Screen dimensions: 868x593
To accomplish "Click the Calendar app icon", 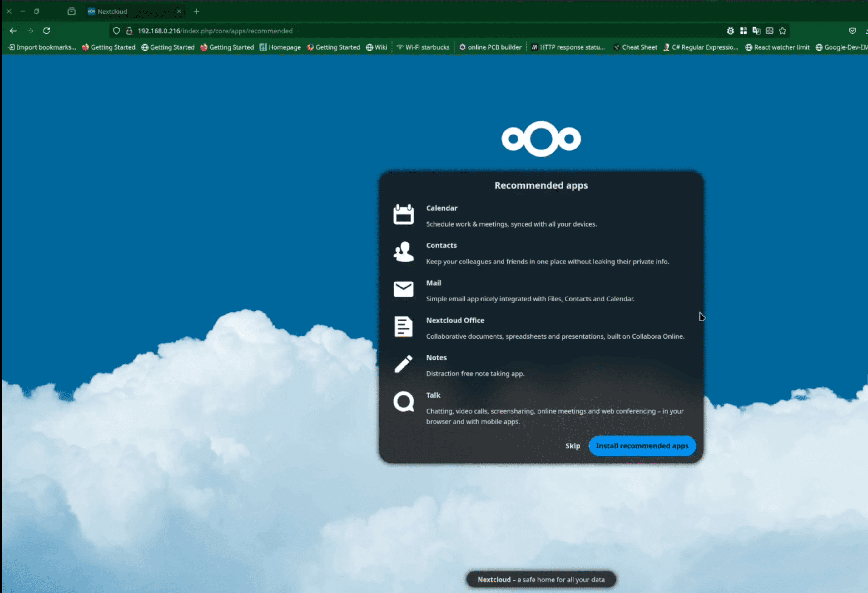I will click(403, 215).
